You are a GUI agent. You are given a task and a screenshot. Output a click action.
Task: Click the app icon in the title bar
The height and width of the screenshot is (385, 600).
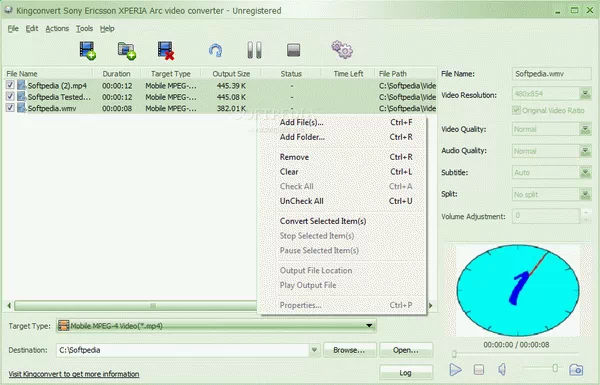(x=8, y=10)
